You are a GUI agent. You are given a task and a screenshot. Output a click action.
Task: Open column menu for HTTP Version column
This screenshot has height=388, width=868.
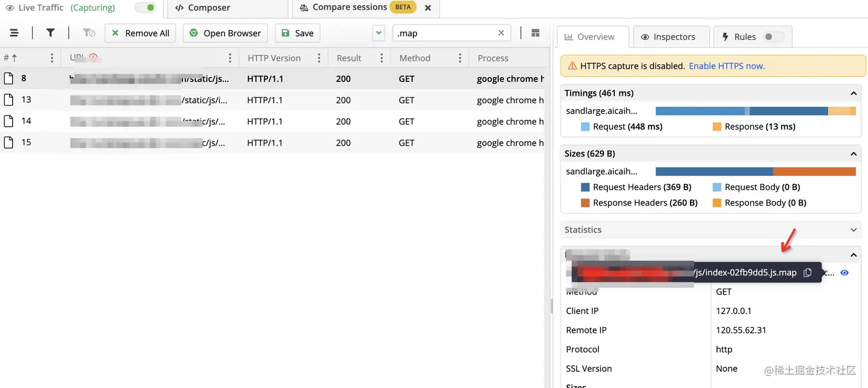[319, 58]
